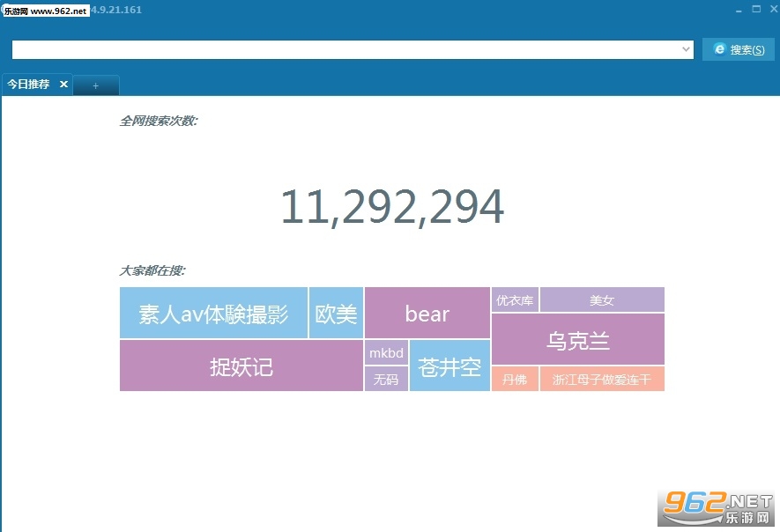Viewport: 780px width, 532px height.
Task: Click the 大家都在搜 heading
Action: pos(152,270)
